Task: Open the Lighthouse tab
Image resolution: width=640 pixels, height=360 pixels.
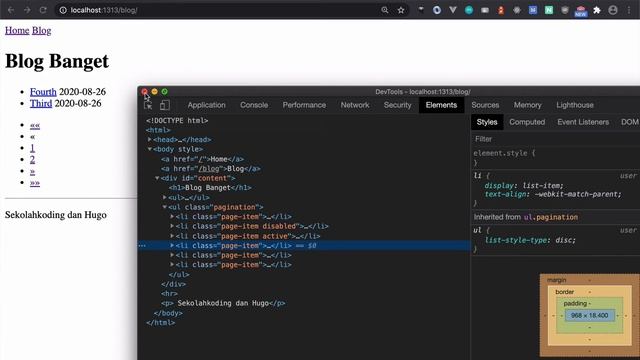Action: 575,105
